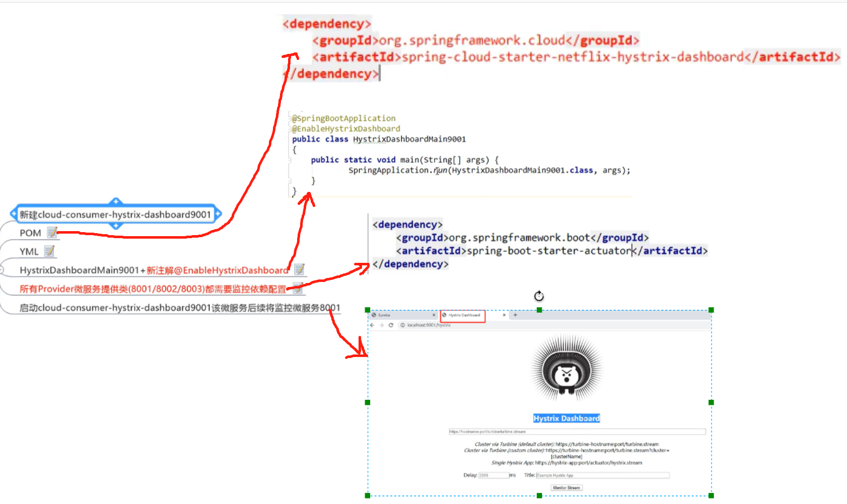Click the Delay input field
847x504 pixels.
pyautogui.click(x=493, y=475)
